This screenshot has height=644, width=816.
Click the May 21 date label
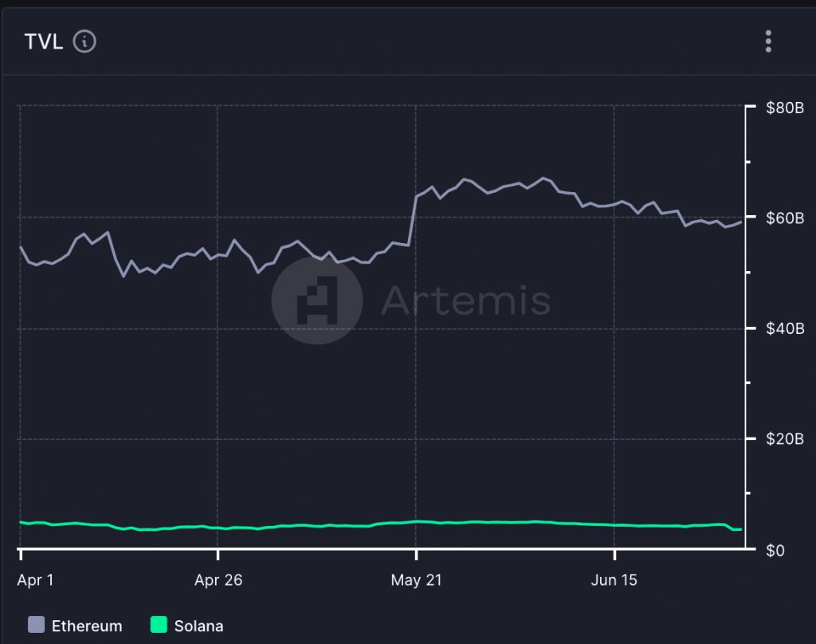tap(416, 580)
